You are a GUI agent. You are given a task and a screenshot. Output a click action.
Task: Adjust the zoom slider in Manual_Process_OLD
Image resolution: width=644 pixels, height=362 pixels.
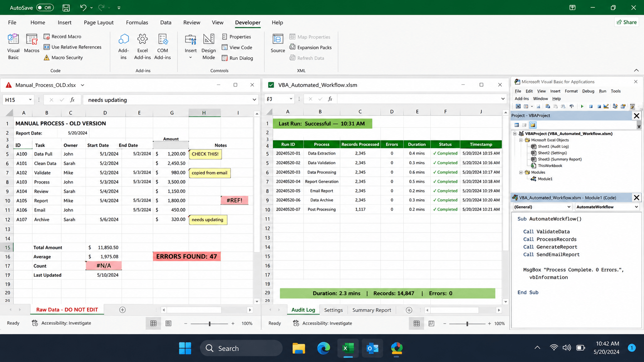210,324
